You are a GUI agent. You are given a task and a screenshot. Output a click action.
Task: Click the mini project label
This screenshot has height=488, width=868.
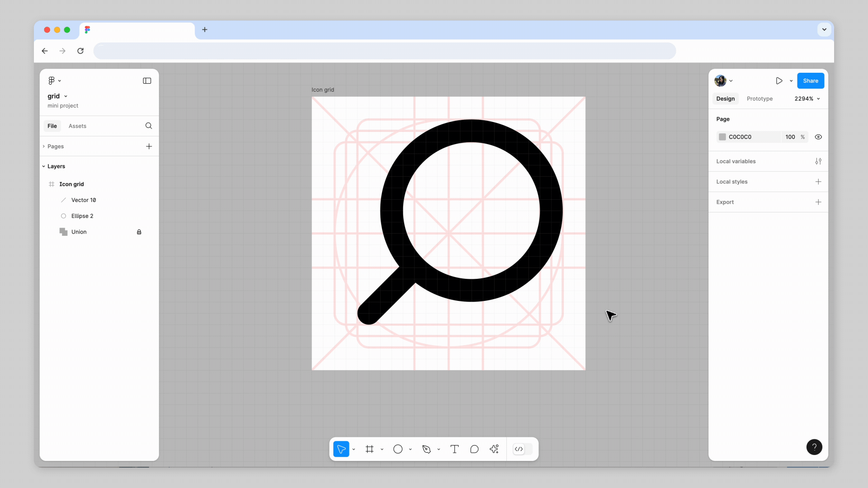click(63, 106)
